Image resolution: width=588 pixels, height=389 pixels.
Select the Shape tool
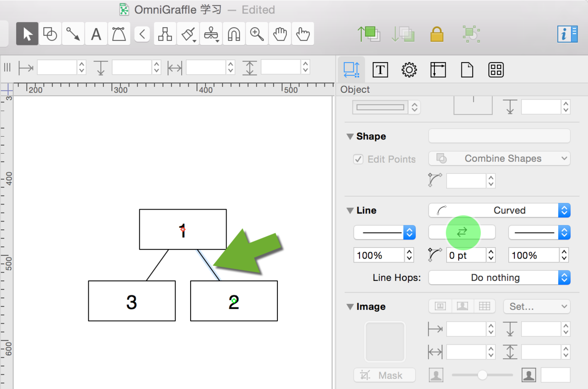pyautogui.click(x=50, y=34)
